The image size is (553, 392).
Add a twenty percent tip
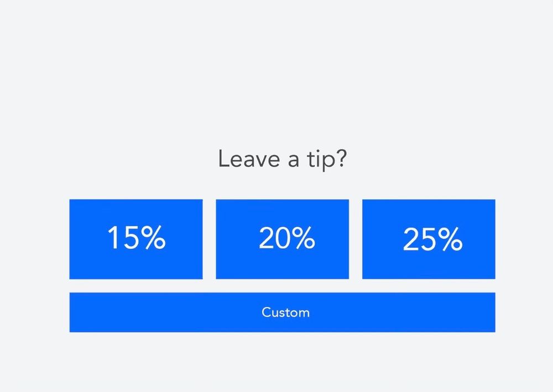(282, 239)
